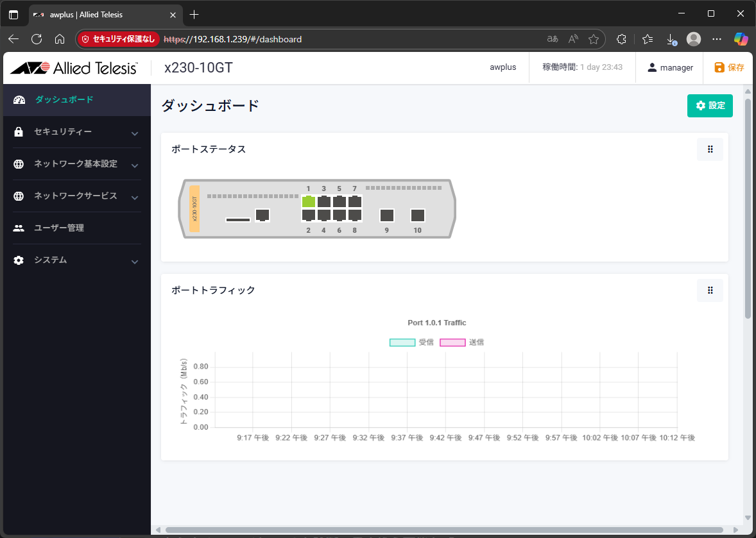Click the browser refresh icon
This screenshot has height=538, width=756.
[37, 39]
